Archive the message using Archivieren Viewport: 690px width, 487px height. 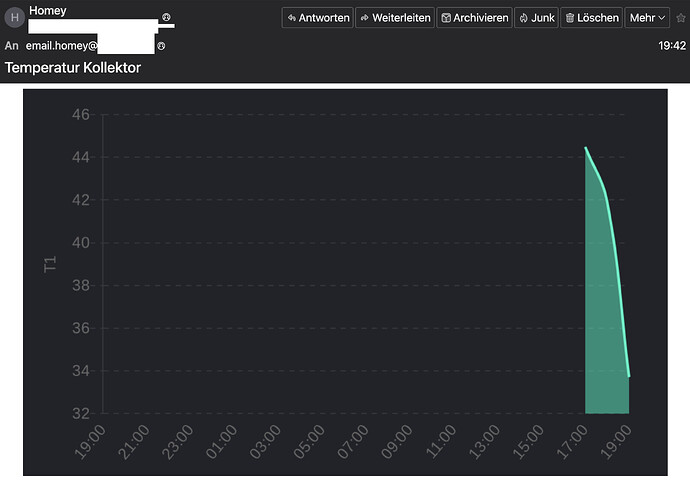click(474, 18)
